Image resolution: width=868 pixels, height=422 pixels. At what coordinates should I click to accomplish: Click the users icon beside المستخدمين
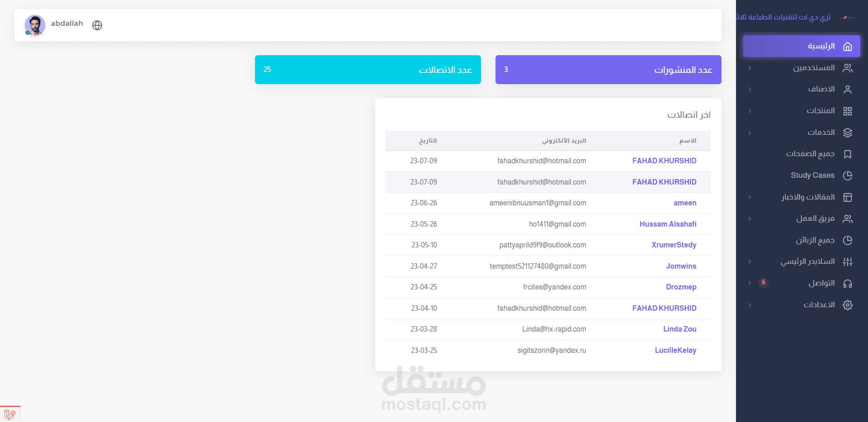pos(848,68)
